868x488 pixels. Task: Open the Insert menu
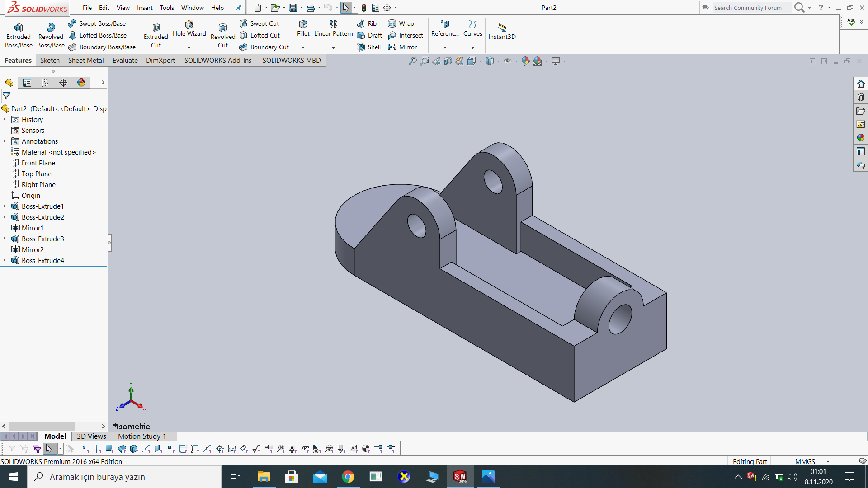click(x=145, y=8)
